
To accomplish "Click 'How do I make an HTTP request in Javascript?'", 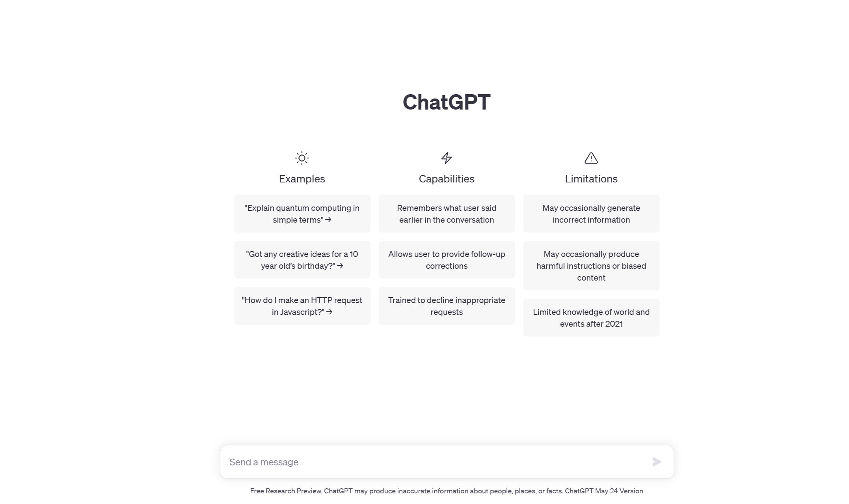I will pyautogui.click(x=302, y=306).
